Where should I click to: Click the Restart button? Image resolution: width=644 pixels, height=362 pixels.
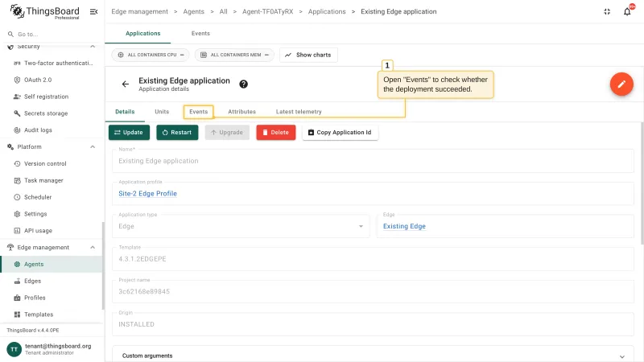(x=177, y=132)
